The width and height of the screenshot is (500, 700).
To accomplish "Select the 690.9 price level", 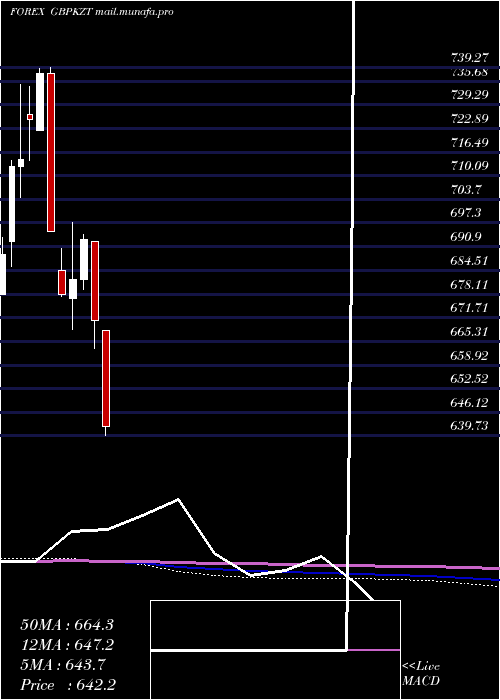I will point(466,237).
